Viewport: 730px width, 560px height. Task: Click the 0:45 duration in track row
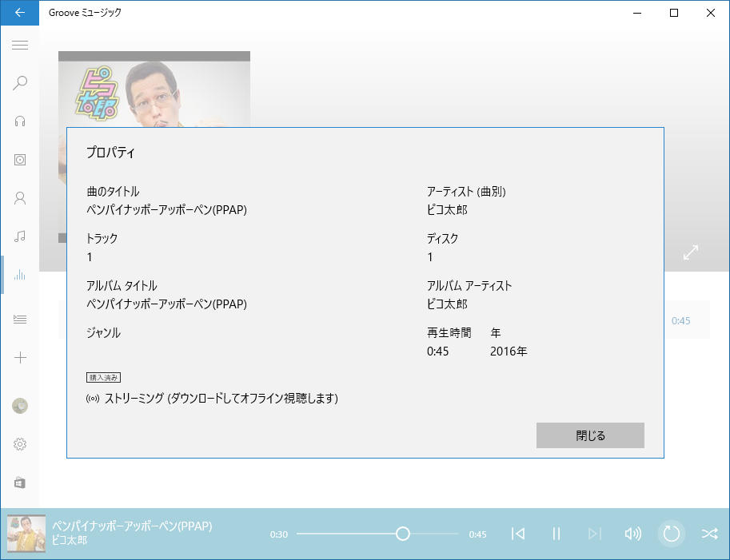(680, 320)
